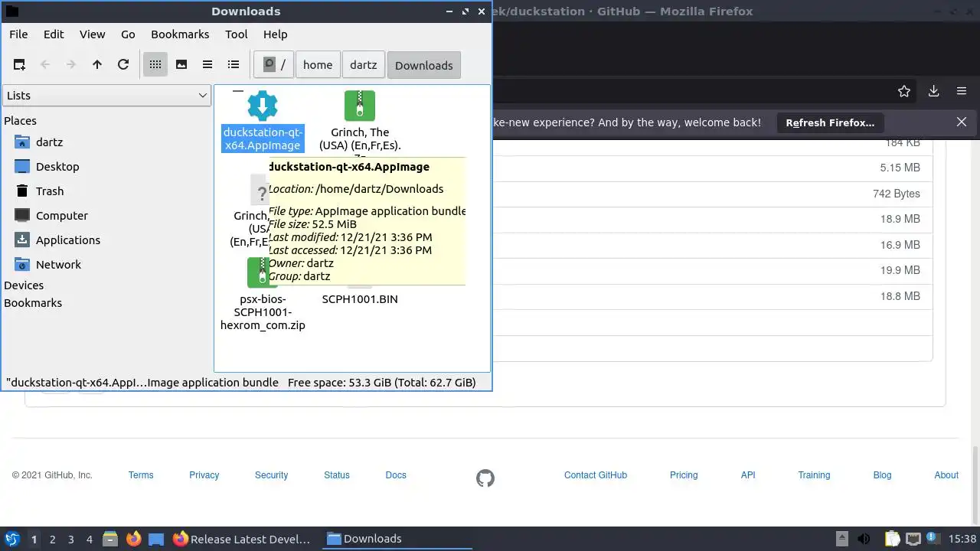980x551 pixels.
Task: Click the root path button
Action: click(274, 65)
